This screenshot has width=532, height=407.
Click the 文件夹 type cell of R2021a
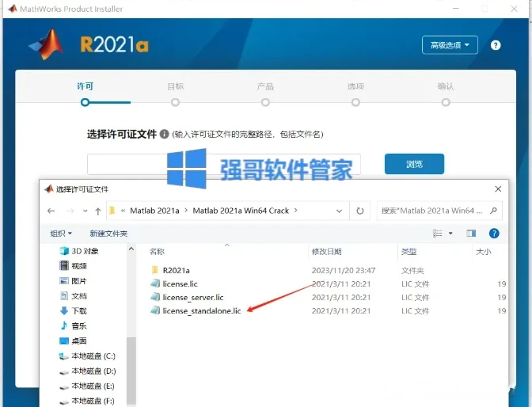click(x=412, y=271)
